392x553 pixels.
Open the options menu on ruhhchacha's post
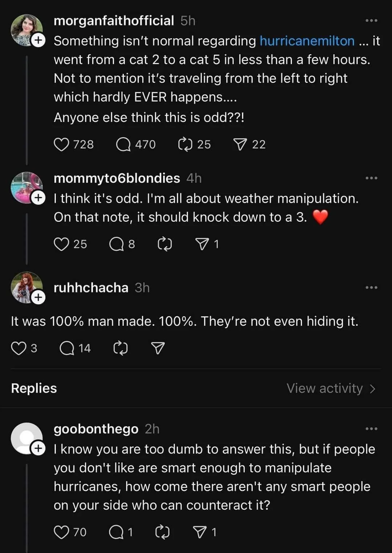[372, 287]
